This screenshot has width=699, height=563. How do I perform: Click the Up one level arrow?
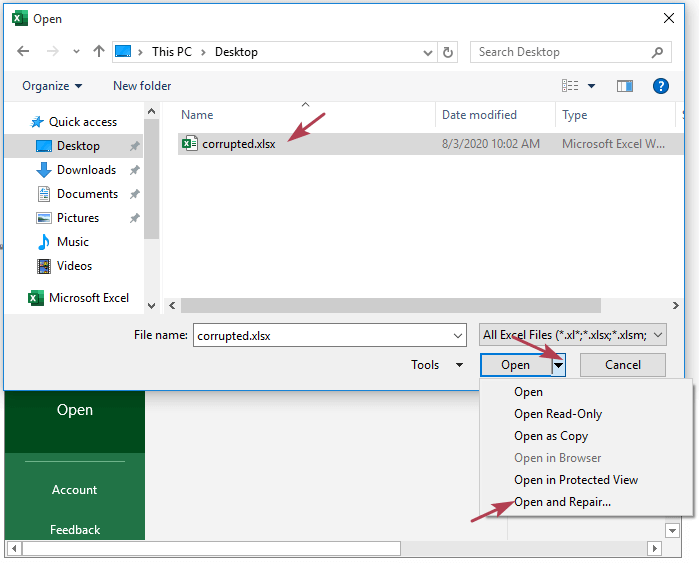pyautogui.click(x=99, y=52)
